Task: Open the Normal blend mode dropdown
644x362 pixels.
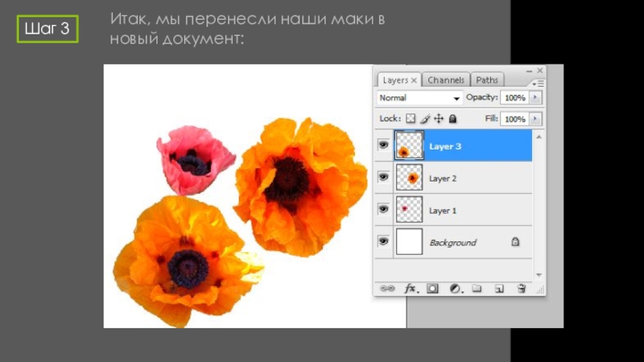Action: [x=419, y=98]
